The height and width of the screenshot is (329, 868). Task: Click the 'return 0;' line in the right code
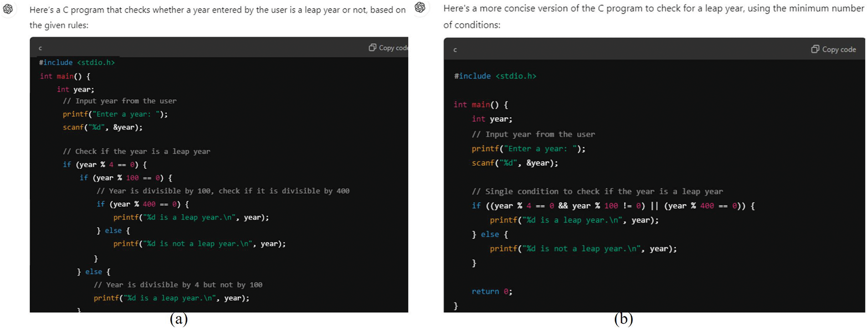492,292
